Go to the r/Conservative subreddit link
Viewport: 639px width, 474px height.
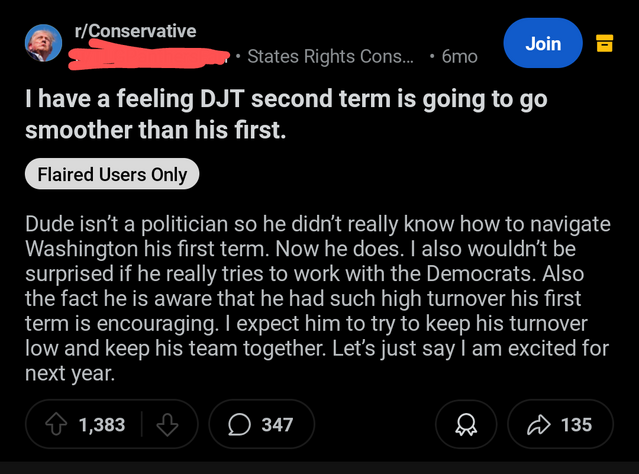tap(135, 30)
